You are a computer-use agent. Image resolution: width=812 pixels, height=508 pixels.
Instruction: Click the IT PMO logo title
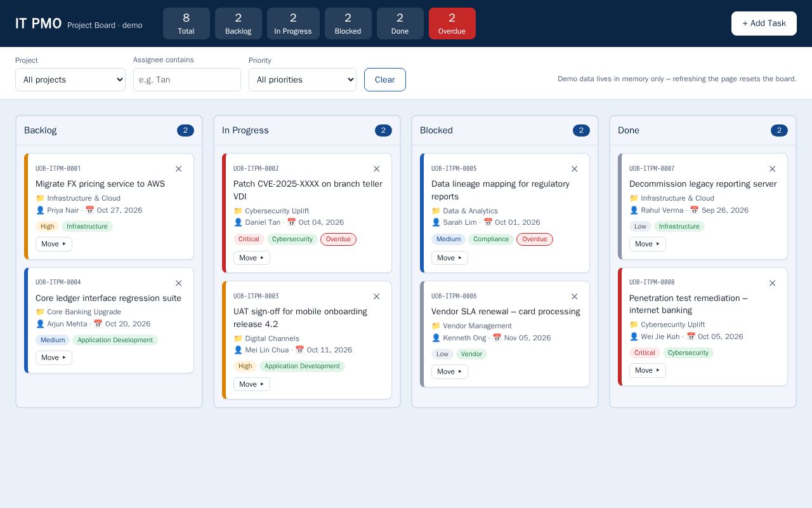click(x=39, y=23)
